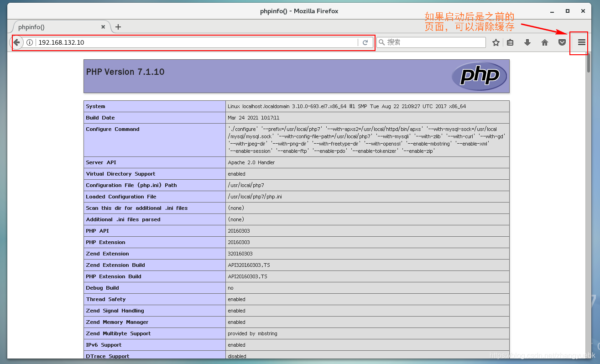Image resolution: width=600 pixels, height=364 pixels.
Task: Click Additional .ini files parsed label
Action: tap(123, 219)
